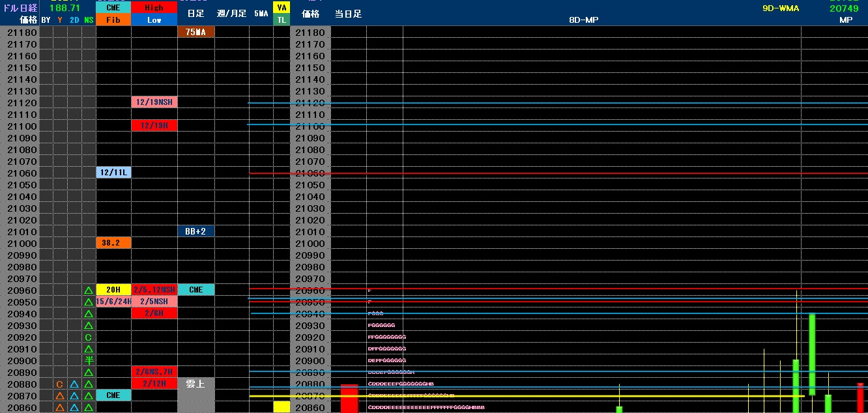Click the 2D column header
Image resolution: width=868 pixels, height=413 pixels.
click(74, 20)
